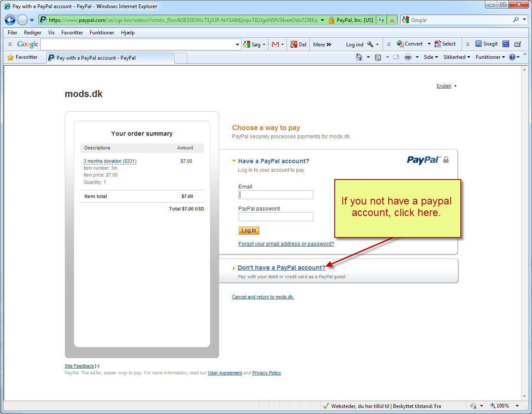Viewport: 532px width, 414px height.
Task: Expand Don't have a PayPal account section
Action: point(281,268)
